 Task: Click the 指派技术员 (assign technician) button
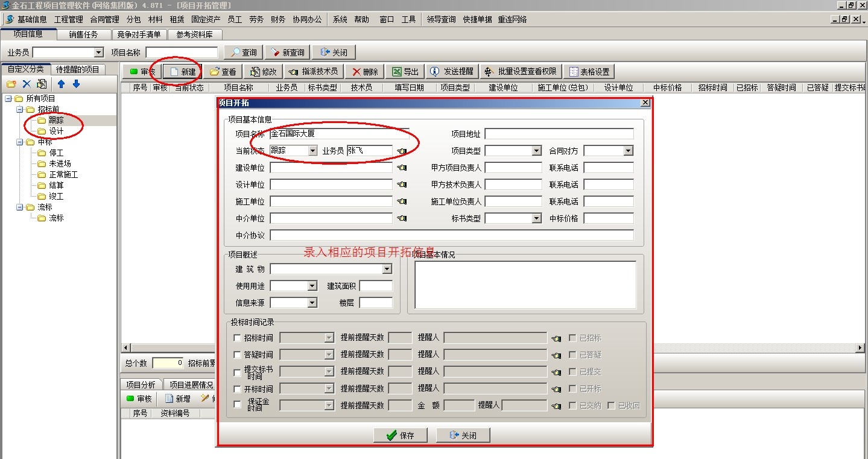[313, 72]
